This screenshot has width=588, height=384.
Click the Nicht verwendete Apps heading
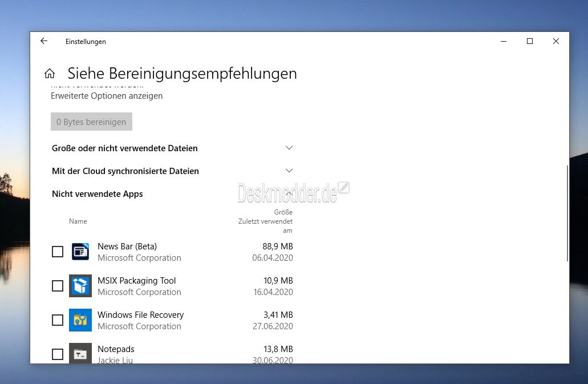pos(98,194)
